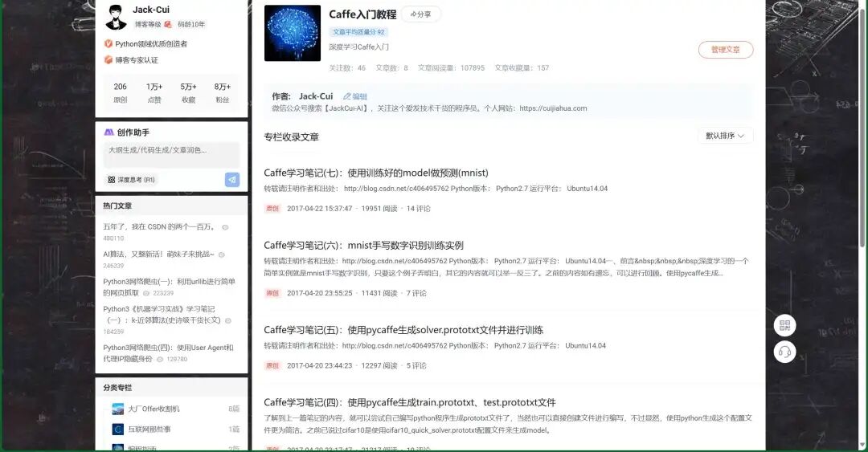Image resolution: width=868 pixels, height=452 pixels.
Task: Click the 博客专家认证 badge icon
Action: pyautogui.click(x=108, y=59)
